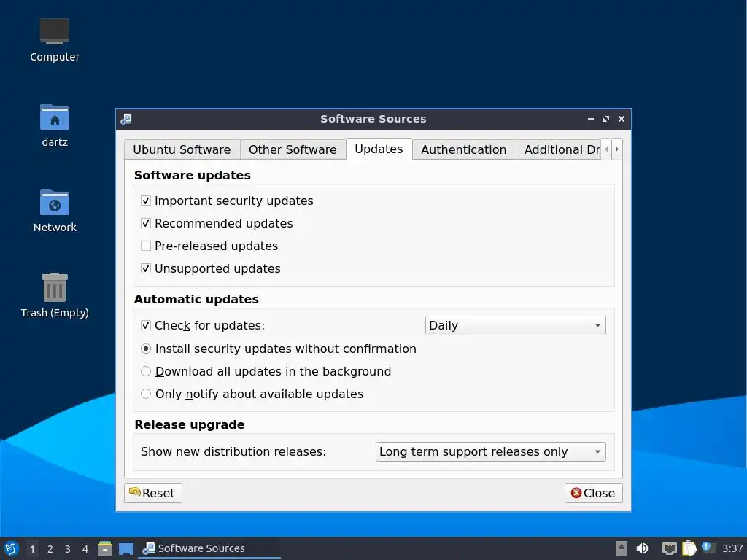Select the Updates tab
The width and height of the screenshot is (747, 560).
379,149
